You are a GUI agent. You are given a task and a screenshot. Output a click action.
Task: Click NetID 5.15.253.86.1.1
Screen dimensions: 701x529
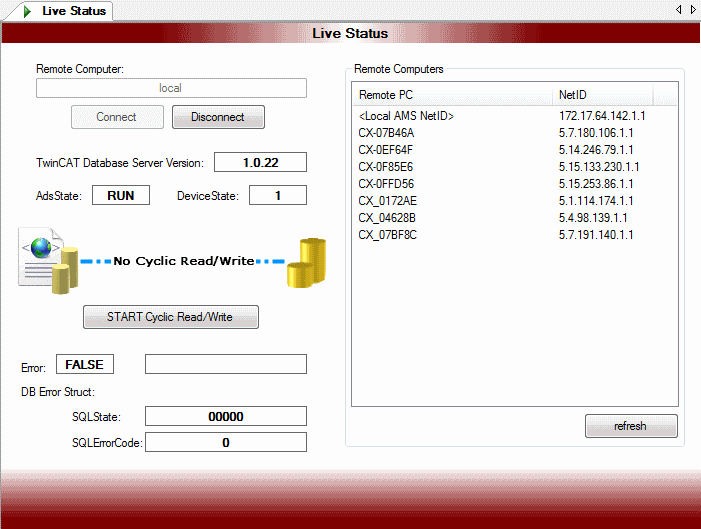coord(596,184)
